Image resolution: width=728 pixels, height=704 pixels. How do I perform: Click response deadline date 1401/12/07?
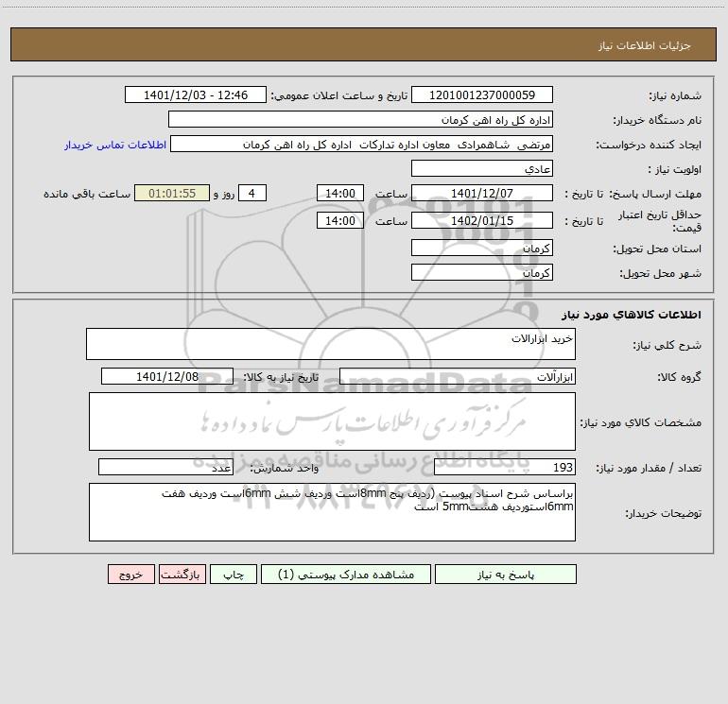(482, 194)
